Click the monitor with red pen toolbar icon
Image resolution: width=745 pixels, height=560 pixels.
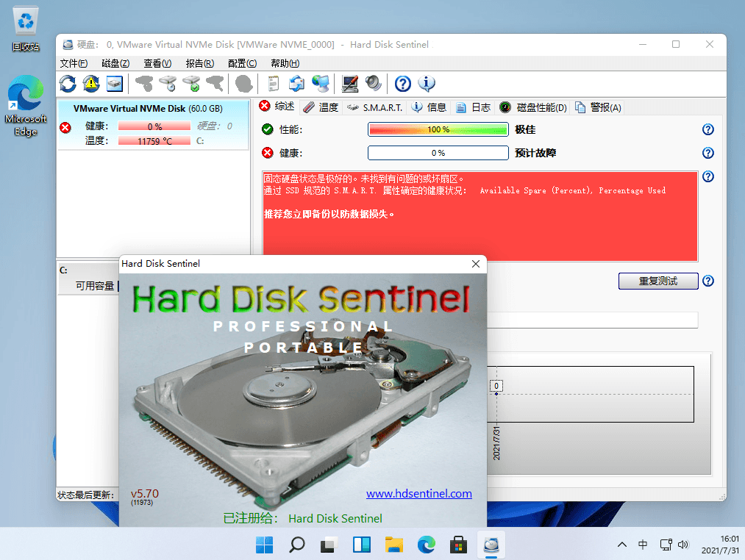click(x=350, y=83)
